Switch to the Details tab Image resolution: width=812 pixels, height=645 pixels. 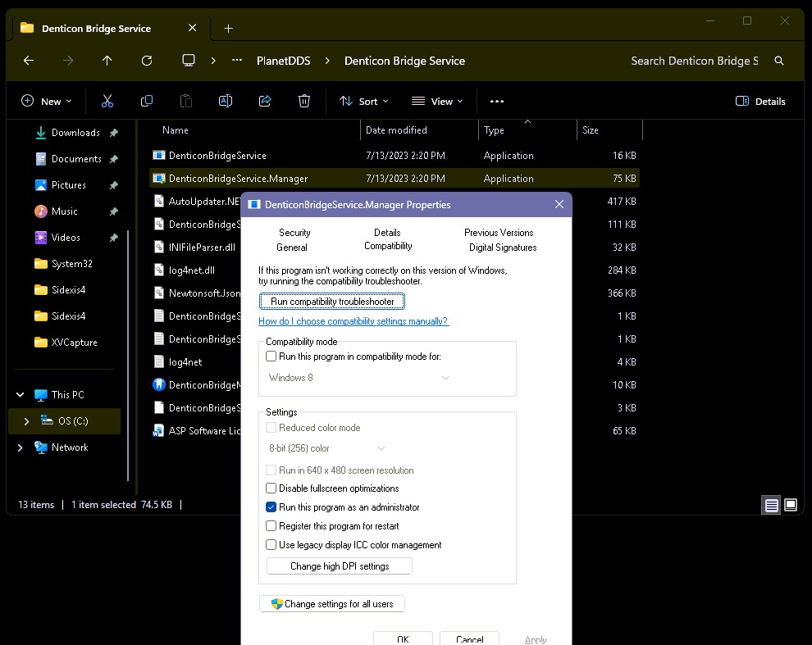tap(387, 233)
